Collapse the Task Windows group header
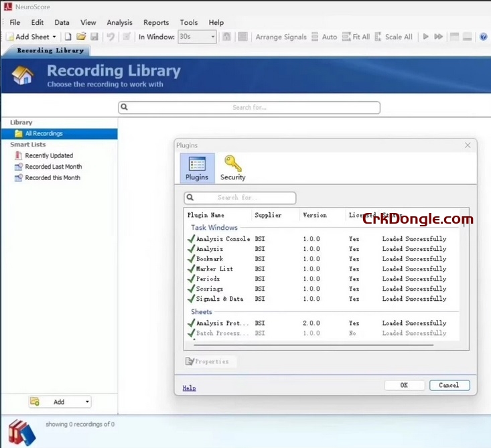491x448 pixels. [214, 228]
